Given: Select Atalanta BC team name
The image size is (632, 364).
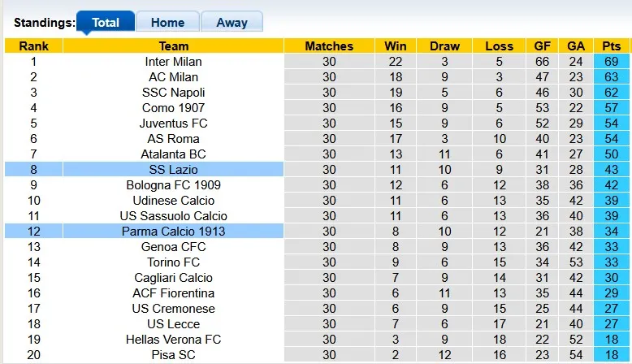Looking at the screenshot, I should 173,154.
